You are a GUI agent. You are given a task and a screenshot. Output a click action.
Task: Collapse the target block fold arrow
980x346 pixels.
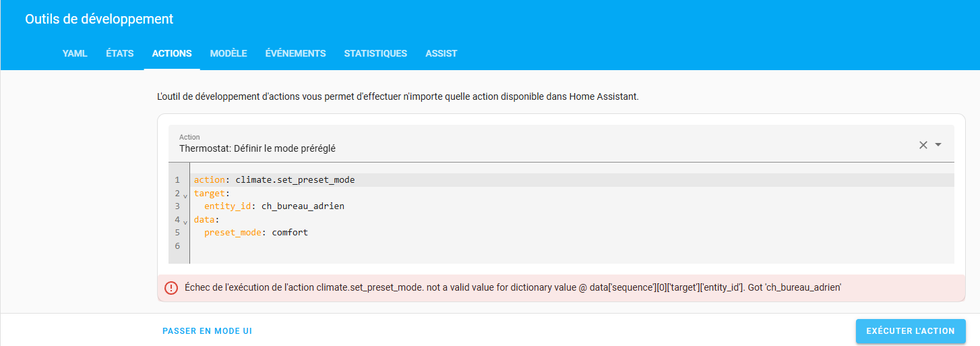pyautogui.click(x=185, y=195)
